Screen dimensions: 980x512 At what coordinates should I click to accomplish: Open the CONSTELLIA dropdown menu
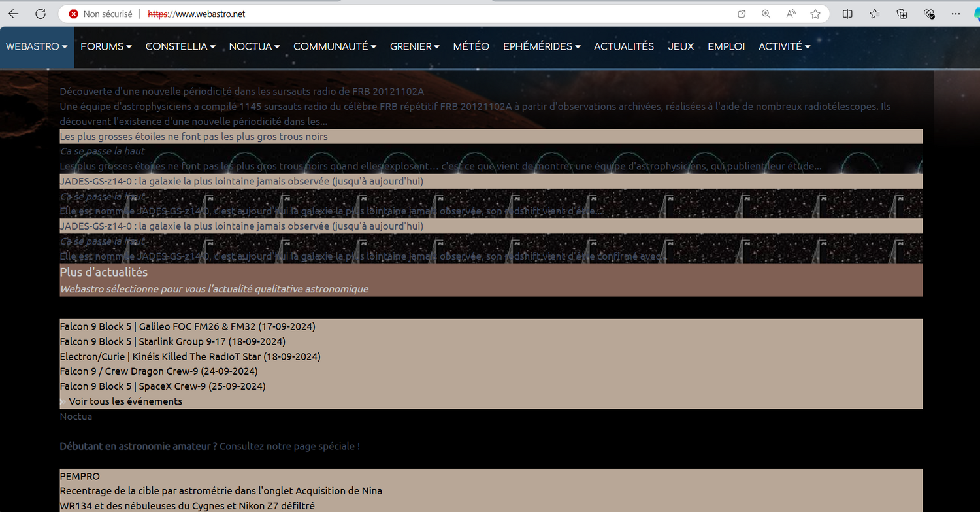point(180,46)
